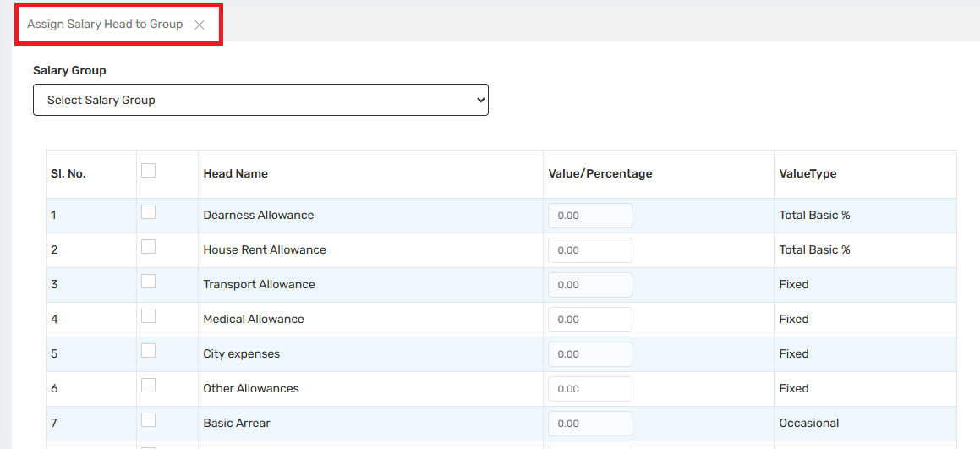Click Fixed value type in Medical Allowance row
Image resolution: width=980 pixels, height=449 pixels.
[x=794, y=320]
